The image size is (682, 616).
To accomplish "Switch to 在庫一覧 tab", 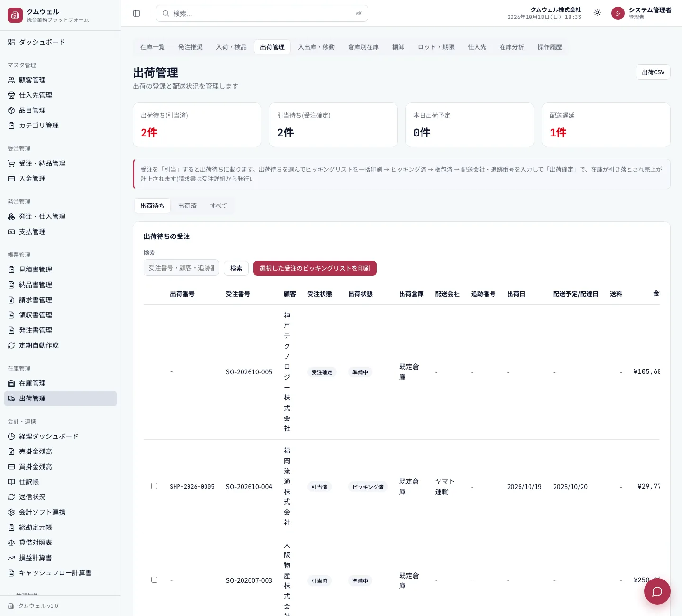I will 153,47.
